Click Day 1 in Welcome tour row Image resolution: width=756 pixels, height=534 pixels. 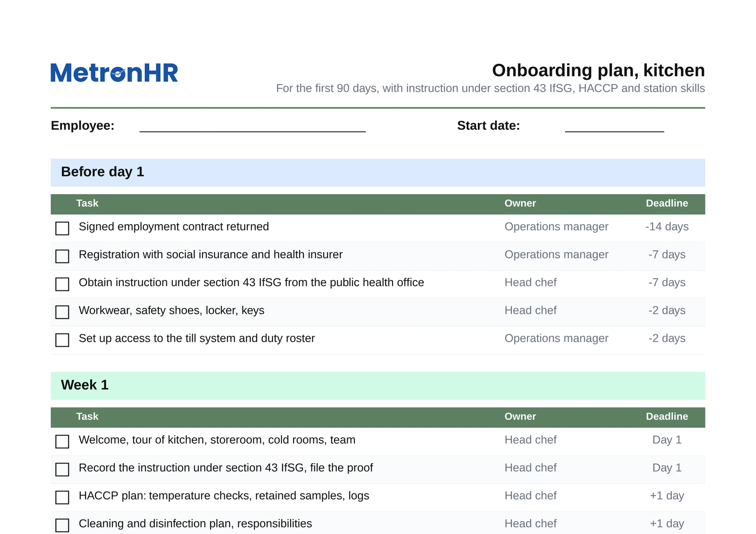coord(667,440)
